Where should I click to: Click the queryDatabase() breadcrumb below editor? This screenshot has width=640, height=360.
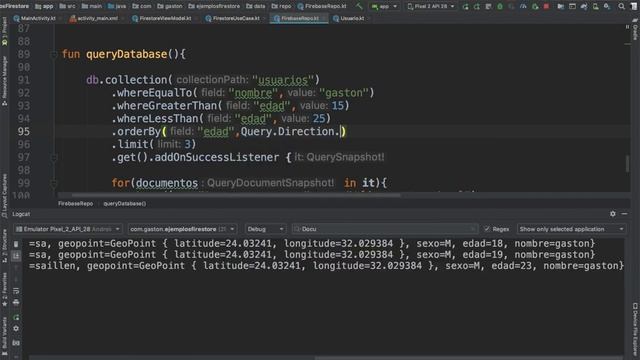pyautogui.click(x=124, y=204)
